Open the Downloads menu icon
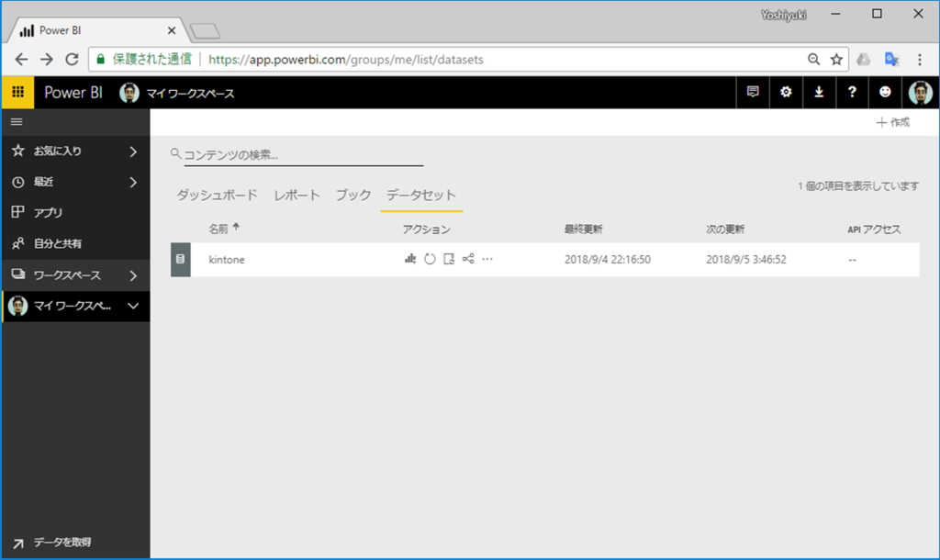The height and width of the screenshot is (560, 940). click(x=819, y=92)
